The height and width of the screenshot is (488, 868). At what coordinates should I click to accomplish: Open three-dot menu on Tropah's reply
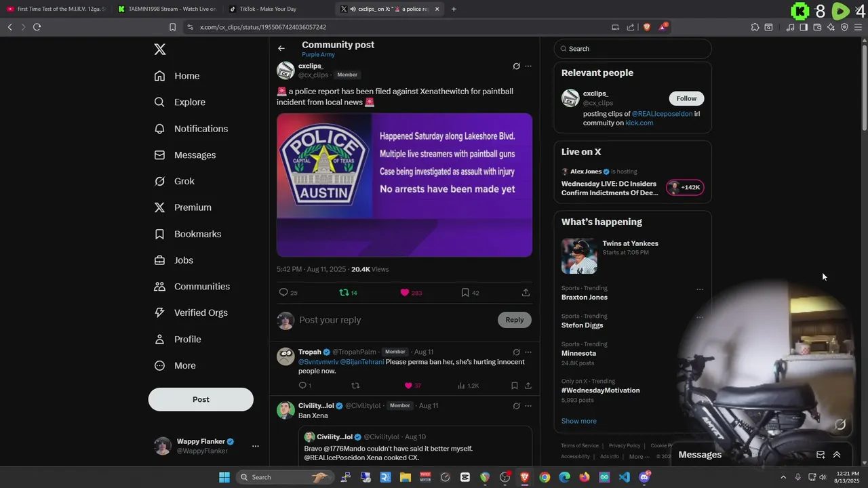tap(528, 352)
